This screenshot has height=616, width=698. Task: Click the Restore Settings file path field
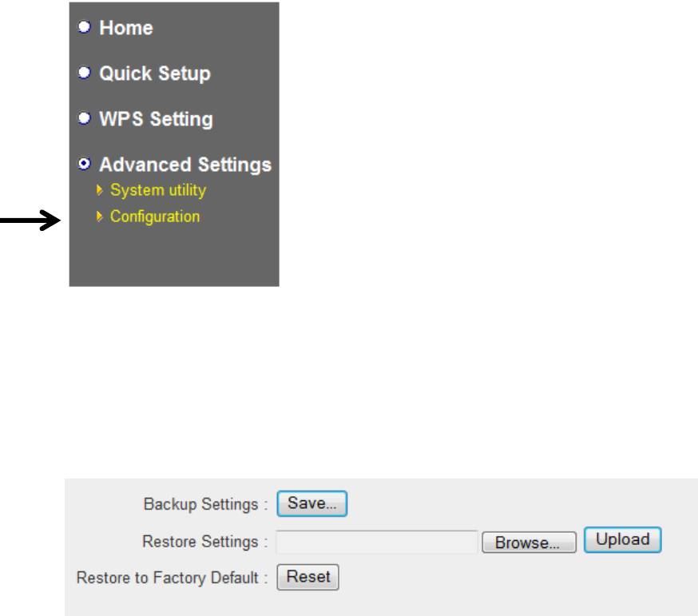pyautogui.click(x=377, y=542)
